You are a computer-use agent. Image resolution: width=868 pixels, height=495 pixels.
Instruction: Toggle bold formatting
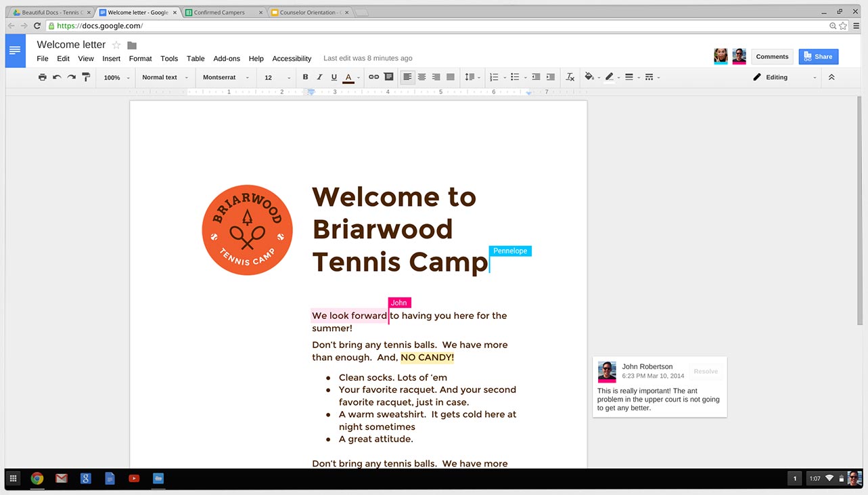click(x=305, y=77)
